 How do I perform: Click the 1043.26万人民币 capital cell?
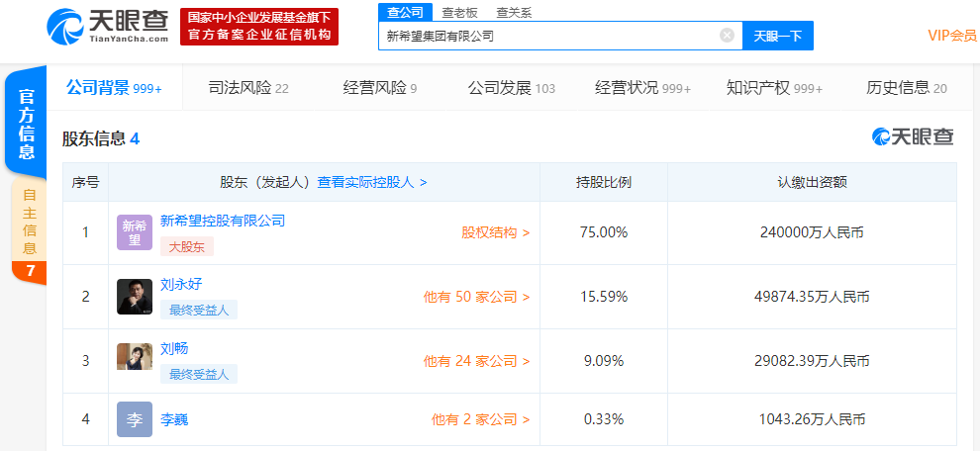(812, 419)
